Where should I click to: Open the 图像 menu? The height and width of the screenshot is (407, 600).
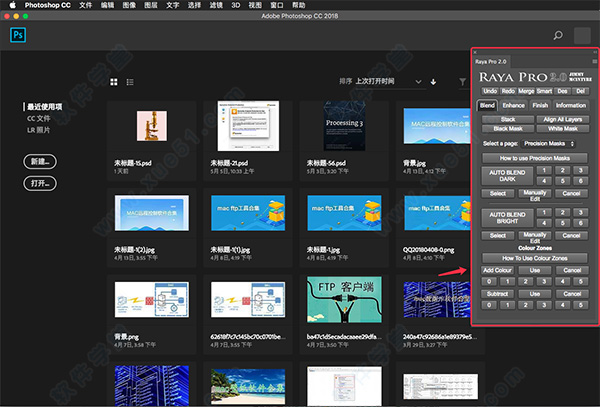129,5
